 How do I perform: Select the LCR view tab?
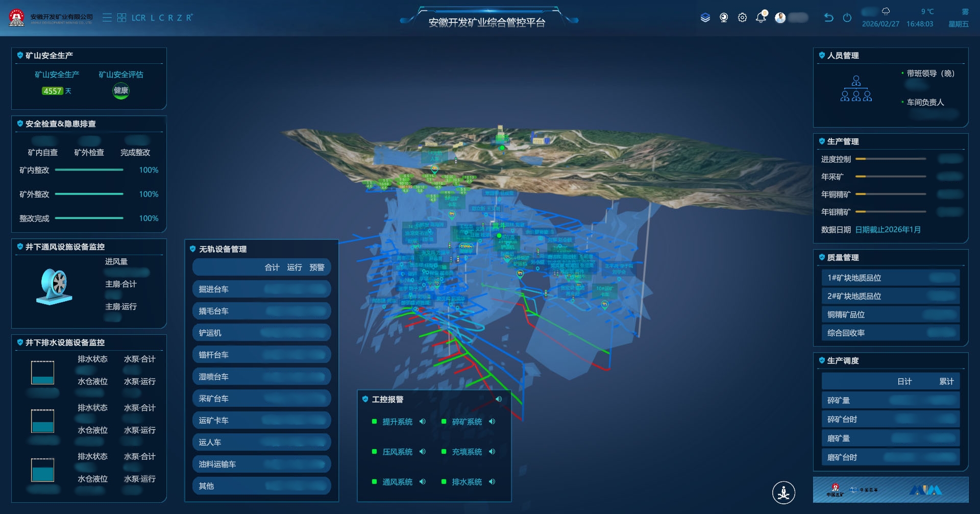[x=138, y=18]
